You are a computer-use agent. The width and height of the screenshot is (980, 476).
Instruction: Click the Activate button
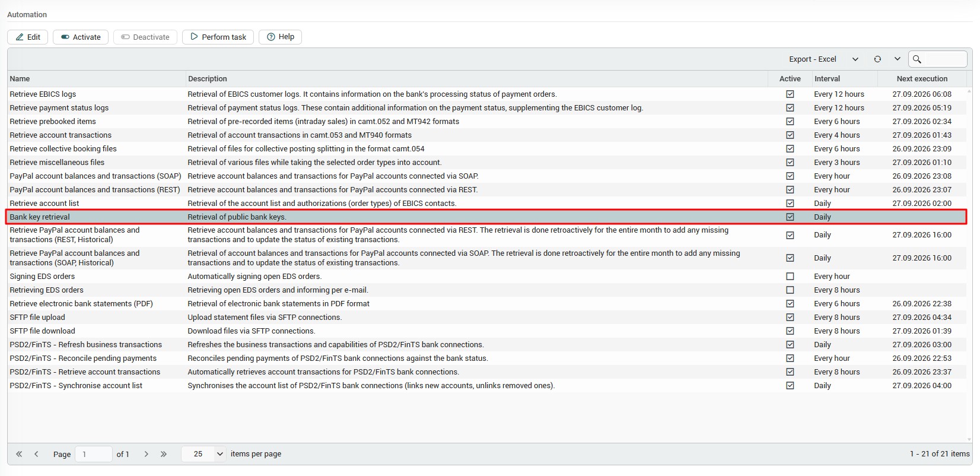click(81, 37)
